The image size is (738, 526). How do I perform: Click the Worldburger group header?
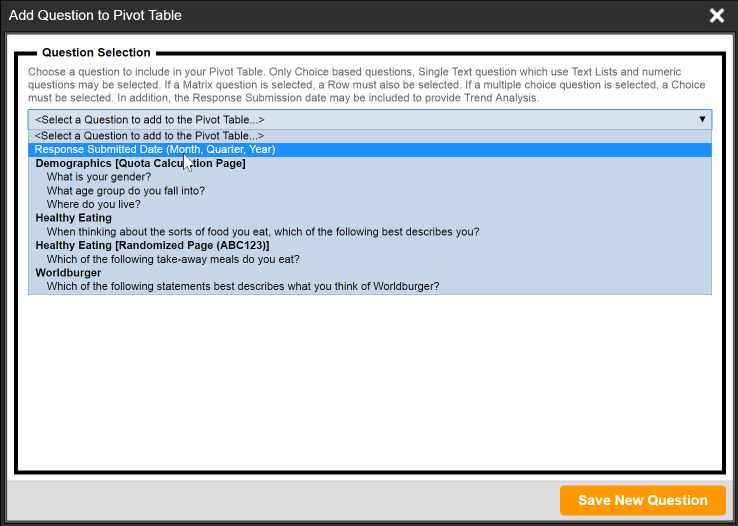(68, 272)
